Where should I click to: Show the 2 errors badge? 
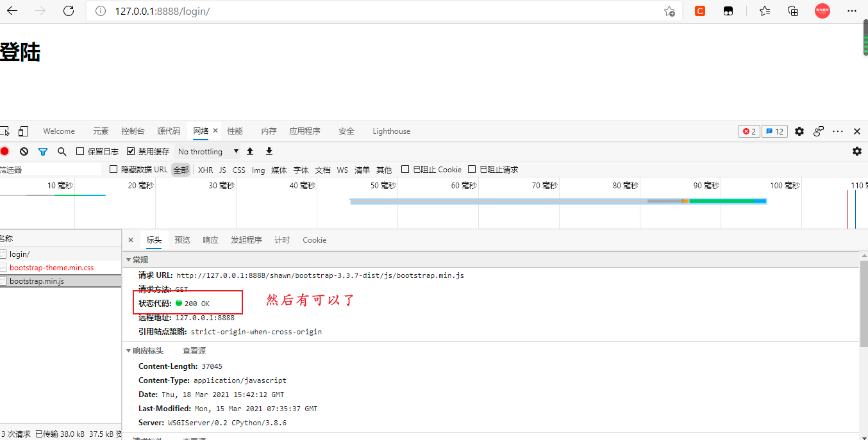point(749,131)
